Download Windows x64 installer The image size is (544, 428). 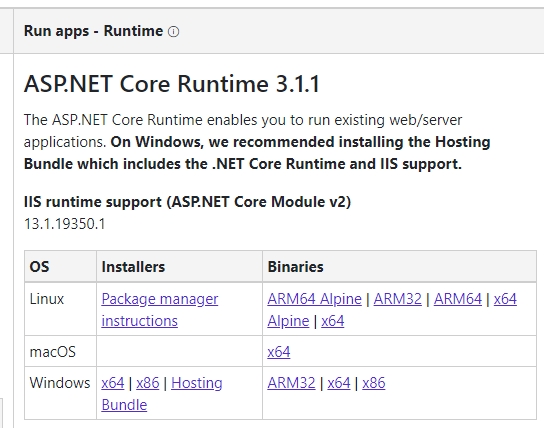[113, 383]
